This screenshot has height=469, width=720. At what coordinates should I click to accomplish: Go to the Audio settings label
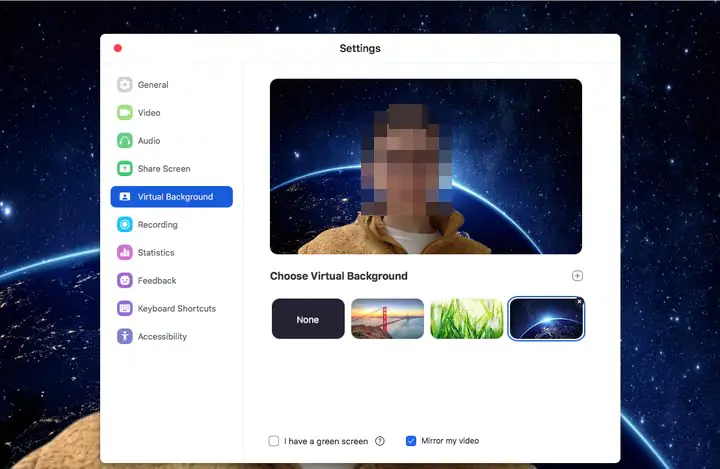(149, 141)
